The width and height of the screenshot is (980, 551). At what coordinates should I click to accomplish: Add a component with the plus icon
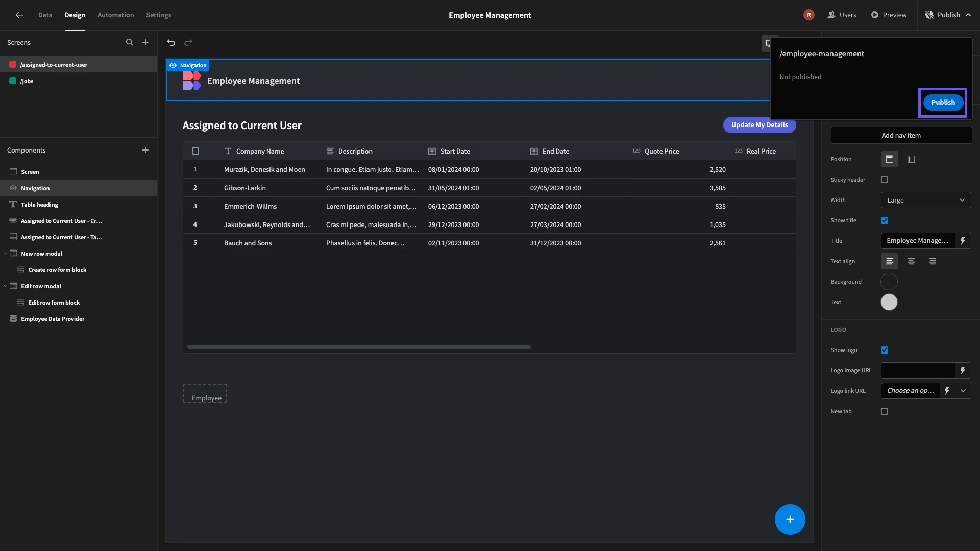click(x=145, y=150)
